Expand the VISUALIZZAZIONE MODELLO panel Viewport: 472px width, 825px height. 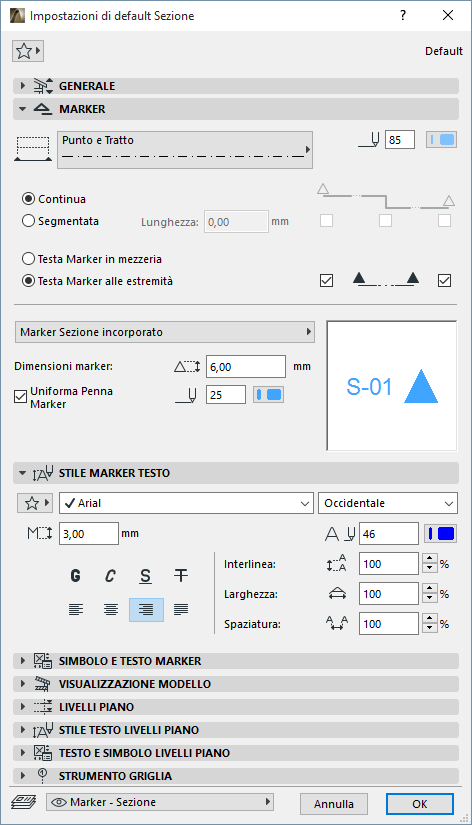click(x=236, y=684)
